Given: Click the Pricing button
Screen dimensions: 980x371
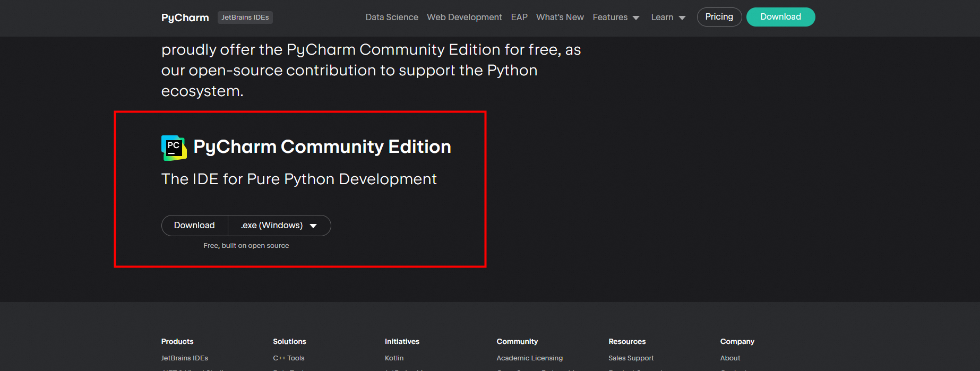Looking at the screenshot, I should point(719,17).
